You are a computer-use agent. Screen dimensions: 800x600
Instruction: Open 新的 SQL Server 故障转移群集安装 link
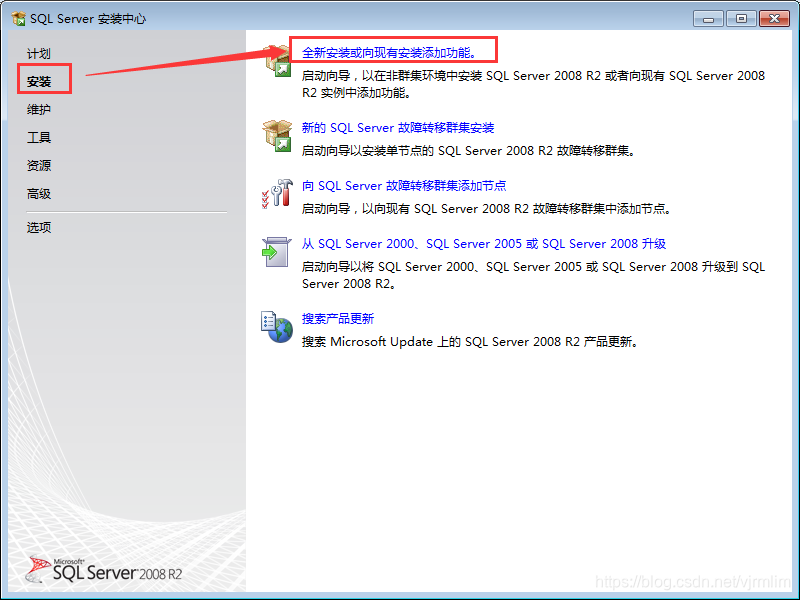pyautogui.click(x=398, y=128)
